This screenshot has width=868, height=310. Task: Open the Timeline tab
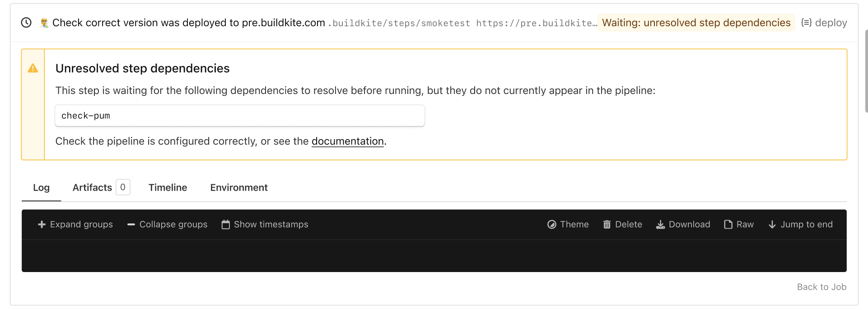click(x=168, y=188)
